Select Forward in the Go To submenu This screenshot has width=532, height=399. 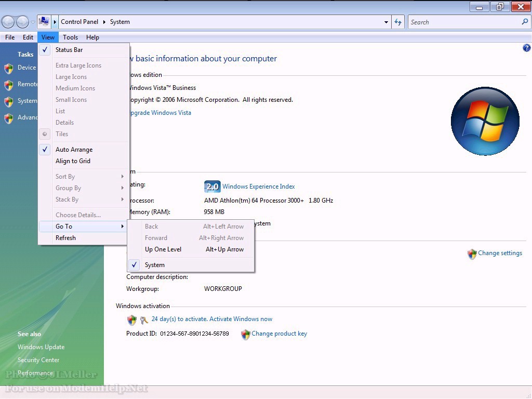point(190,238)
